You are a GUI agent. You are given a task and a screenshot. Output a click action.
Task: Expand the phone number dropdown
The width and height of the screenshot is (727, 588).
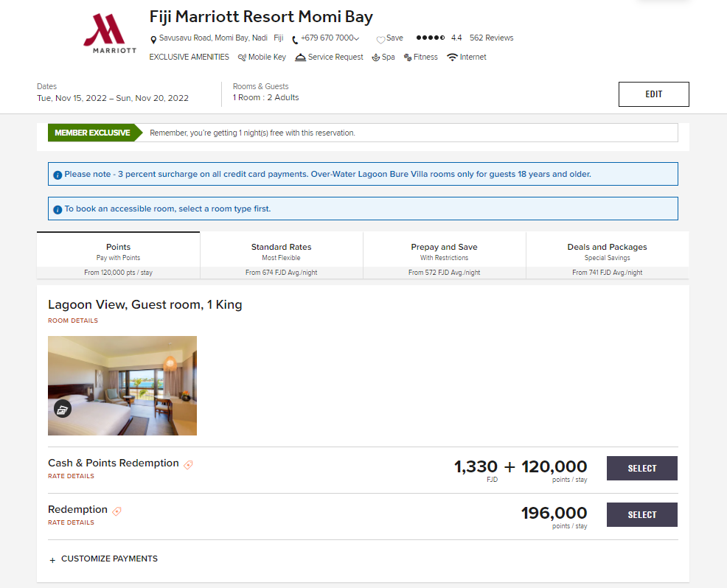click(355, 37)
